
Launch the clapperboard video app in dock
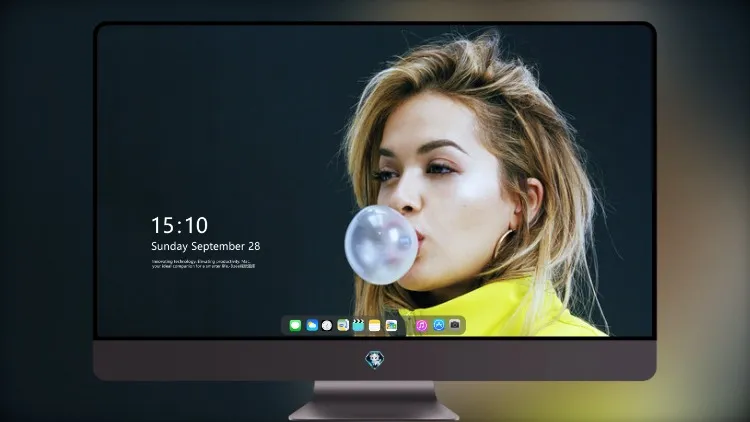click(358, 326)
